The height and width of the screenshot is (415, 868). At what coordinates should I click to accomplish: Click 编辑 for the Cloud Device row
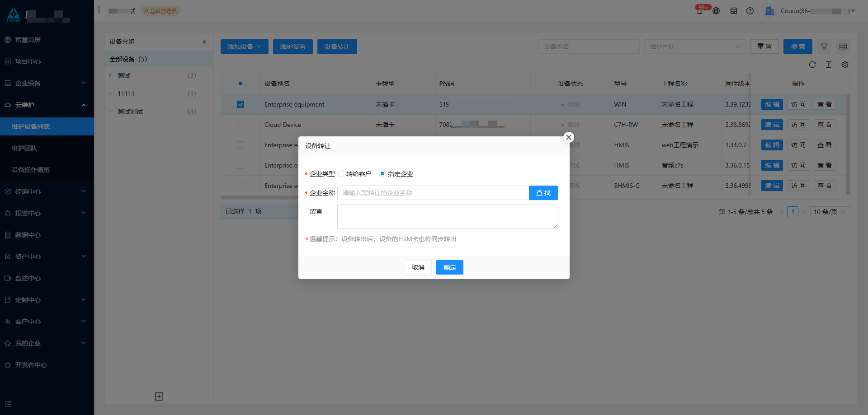[x=772, y=125]
